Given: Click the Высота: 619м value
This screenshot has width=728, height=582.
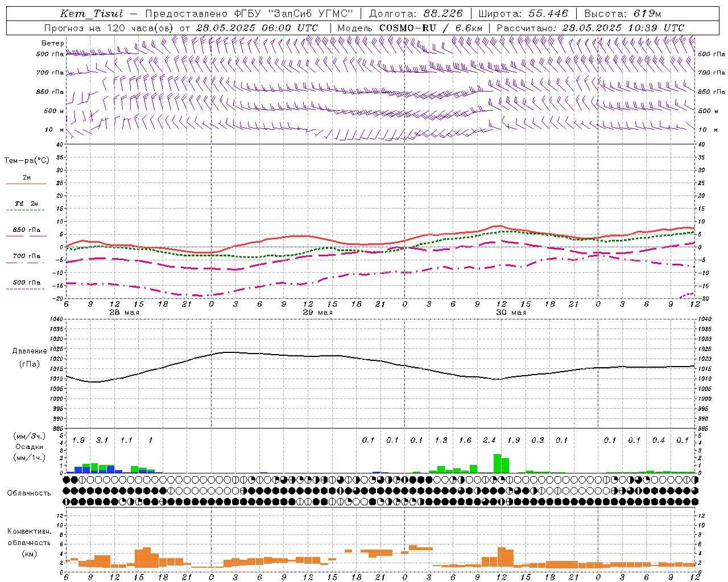Looking at the screenshot, I should coord(623,14).
